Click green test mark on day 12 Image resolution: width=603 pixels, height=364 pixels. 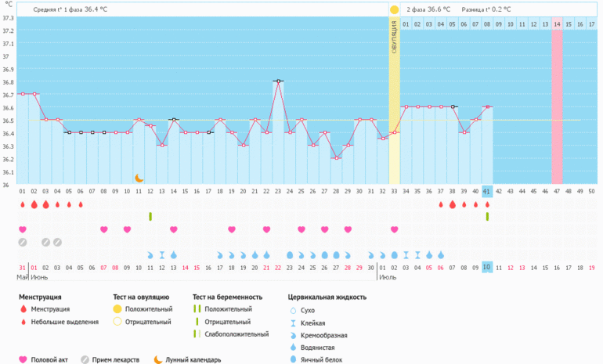[150, 216]
